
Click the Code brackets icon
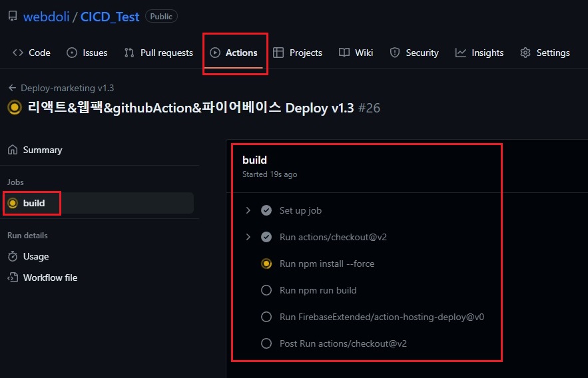(17, 53)
